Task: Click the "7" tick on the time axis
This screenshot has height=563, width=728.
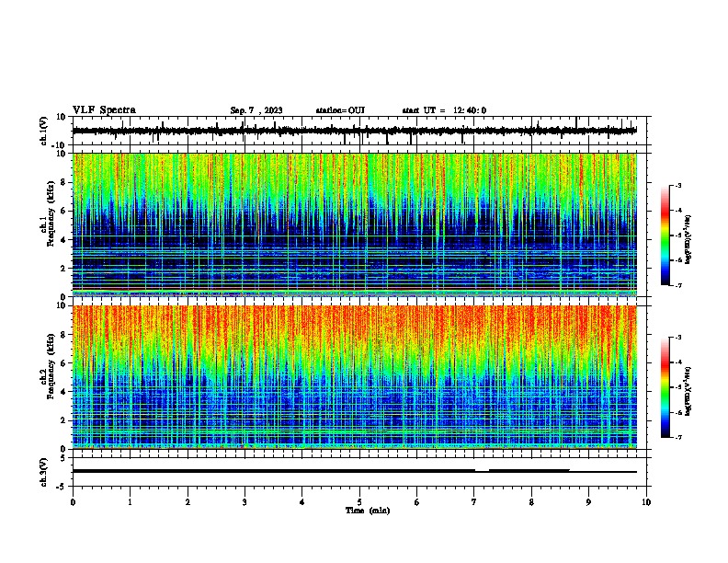Action: pyautogui.click(x=474, y=502)
